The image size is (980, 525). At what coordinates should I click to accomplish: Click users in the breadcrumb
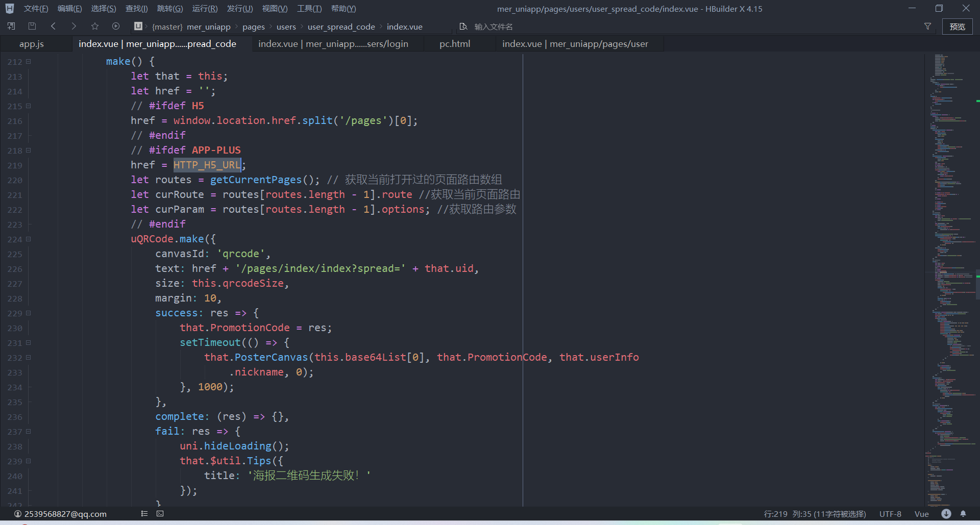(x=286, y=27)
